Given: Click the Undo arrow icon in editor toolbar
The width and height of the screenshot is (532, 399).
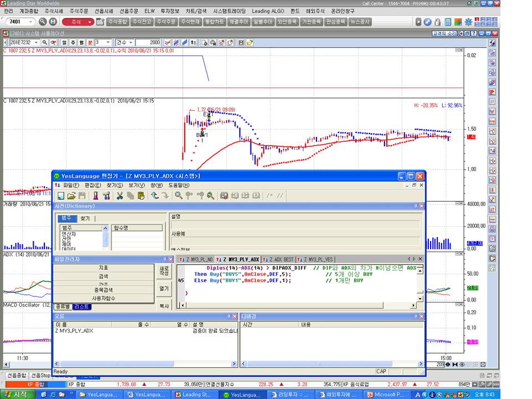Looking at the screenshot, I should click(155, 195).
